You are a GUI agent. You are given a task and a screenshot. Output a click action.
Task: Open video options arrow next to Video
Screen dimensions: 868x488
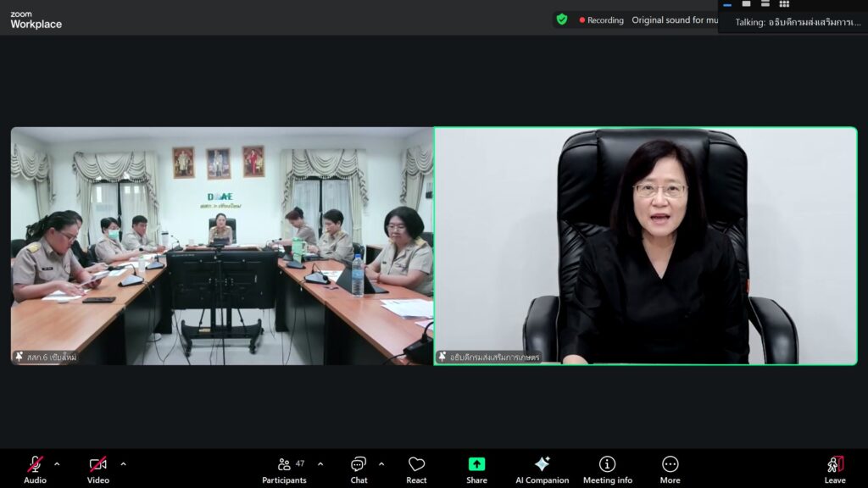pos(123,464)
